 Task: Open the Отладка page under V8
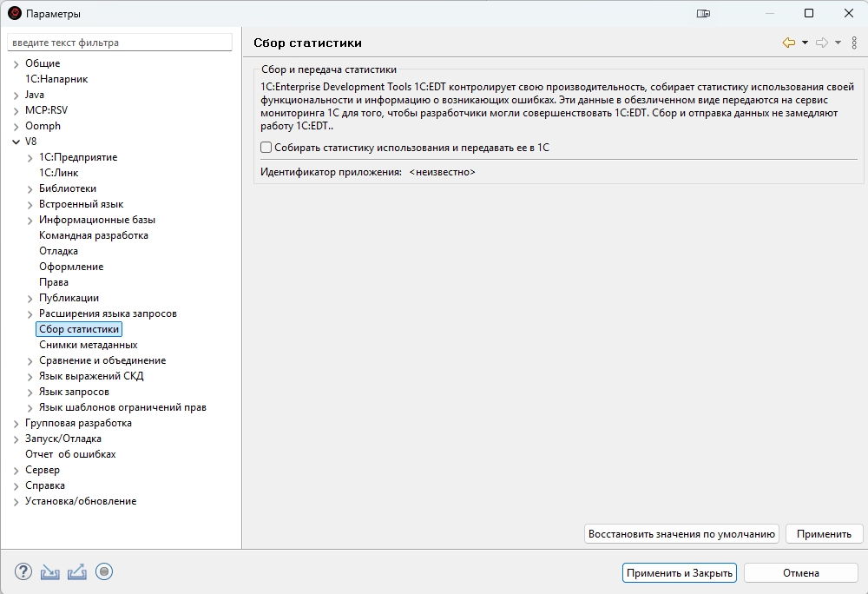point(58,251)
